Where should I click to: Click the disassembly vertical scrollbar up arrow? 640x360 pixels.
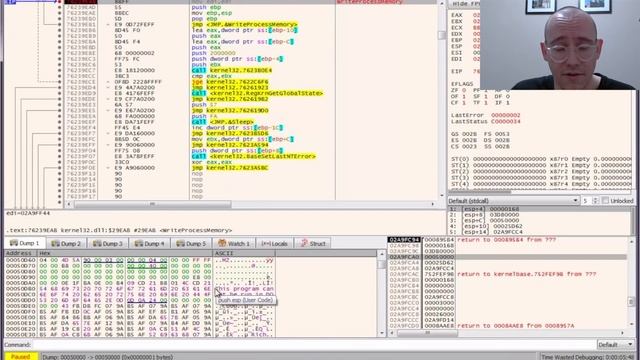[442, 3]
